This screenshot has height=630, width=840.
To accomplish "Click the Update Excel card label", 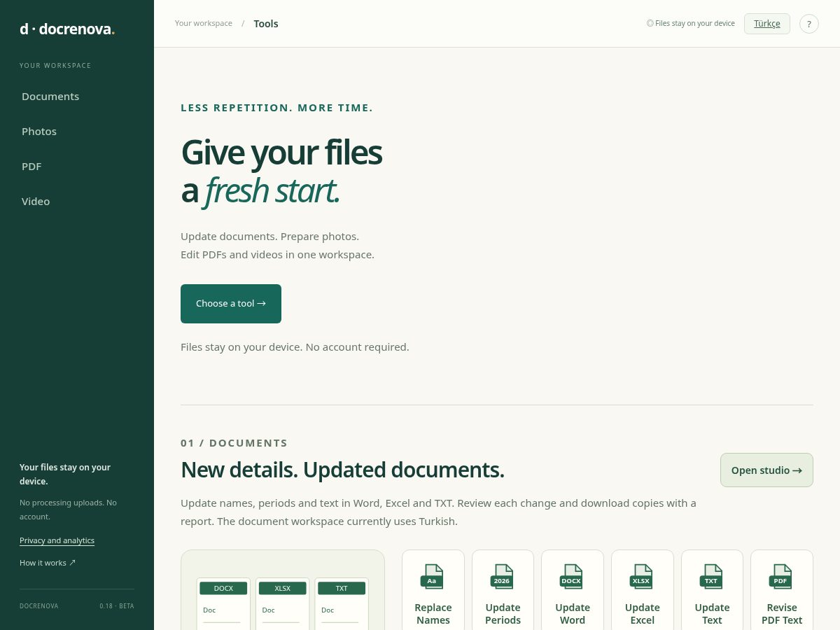I will (643, 614).
